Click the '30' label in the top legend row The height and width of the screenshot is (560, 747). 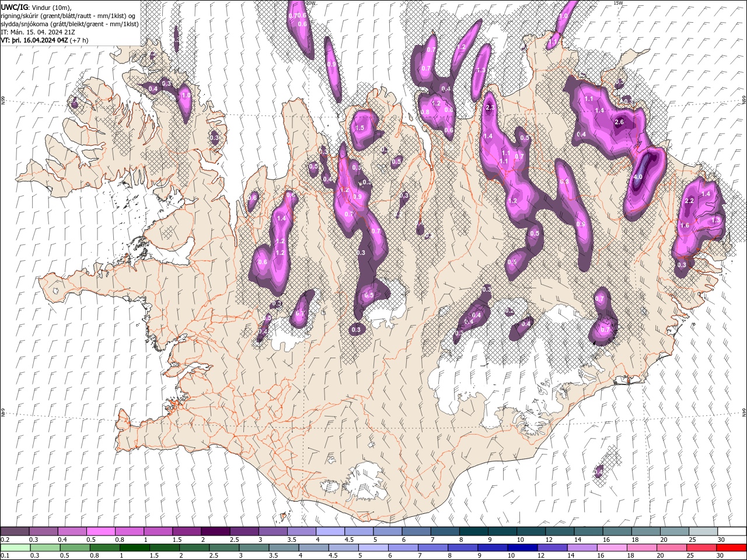pyautogui.click(x=721, y=540)
